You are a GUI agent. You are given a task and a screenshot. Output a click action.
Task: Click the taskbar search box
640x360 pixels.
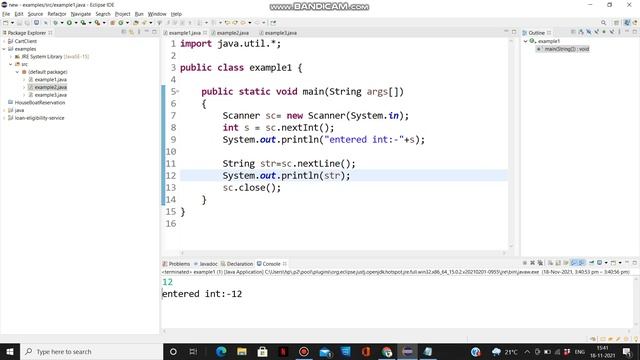point(91,351)
